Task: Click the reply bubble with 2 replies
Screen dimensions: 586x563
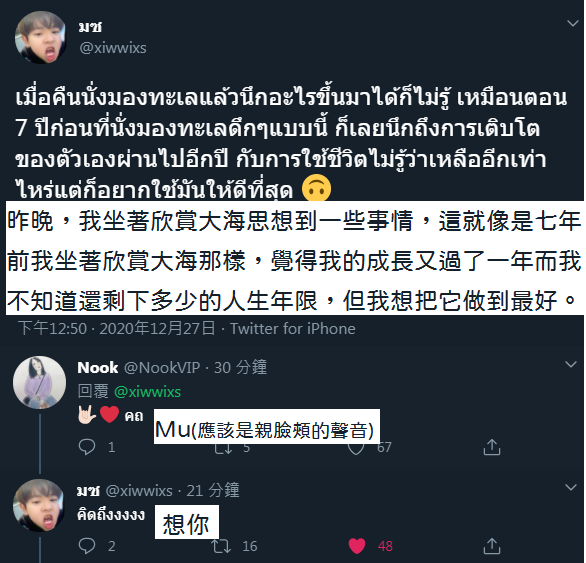Action: 87,546
